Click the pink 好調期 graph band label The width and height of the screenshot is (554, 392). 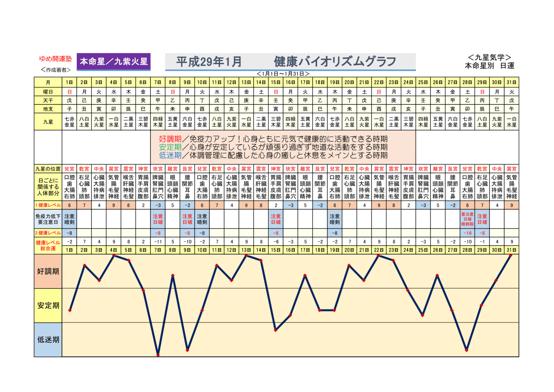tap(48, 271)
